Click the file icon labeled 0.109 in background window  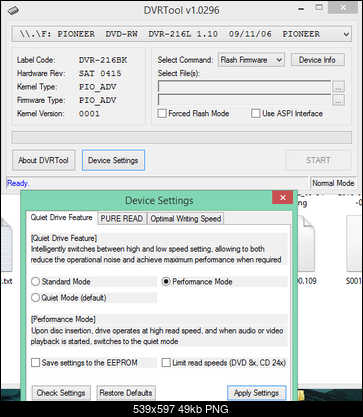coord(306,243)
